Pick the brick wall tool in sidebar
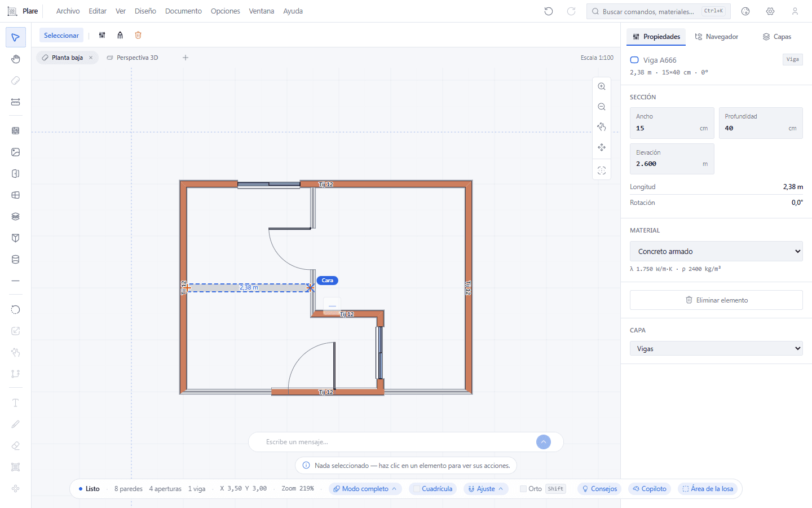 point(16,130)
